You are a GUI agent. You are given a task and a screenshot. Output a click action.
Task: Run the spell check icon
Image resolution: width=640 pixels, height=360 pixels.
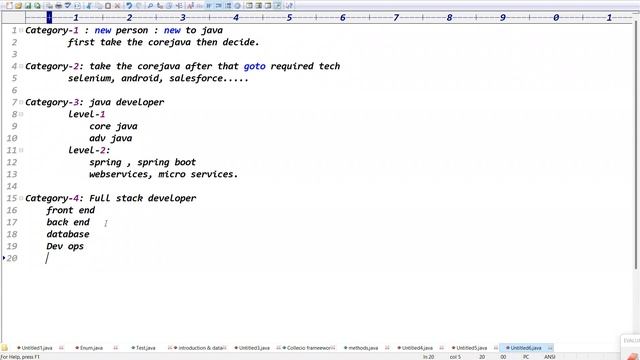pyautogui.click(x=68, y=6)
